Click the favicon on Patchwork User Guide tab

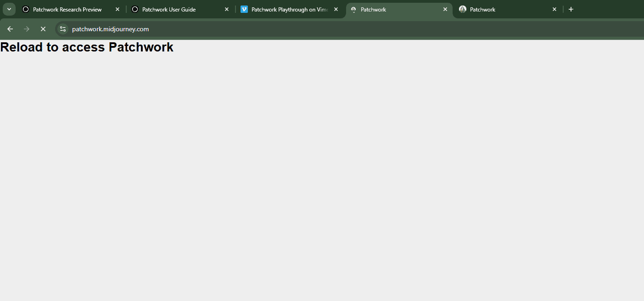pyautogui.click(x=135, y=9)
